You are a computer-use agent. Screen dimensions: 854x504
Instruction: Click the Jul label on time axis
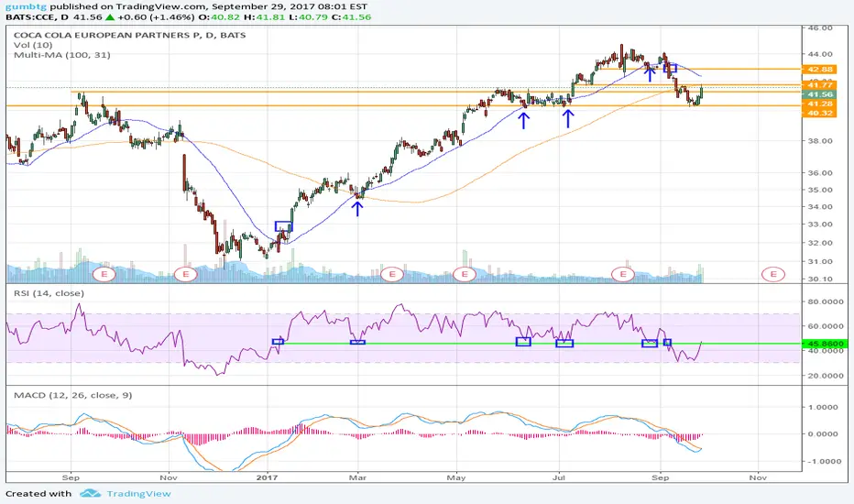click(558, 477)
